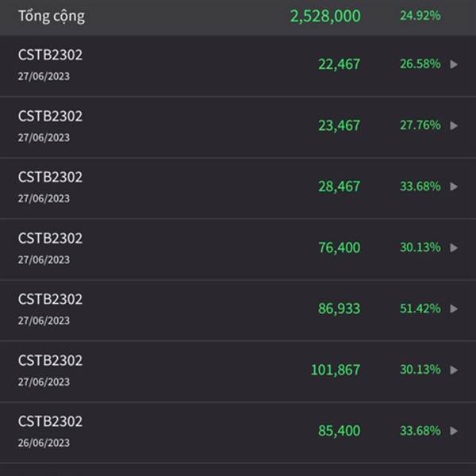Expand the 27.76% row arrow
The image size is (476, 476).
454,125
